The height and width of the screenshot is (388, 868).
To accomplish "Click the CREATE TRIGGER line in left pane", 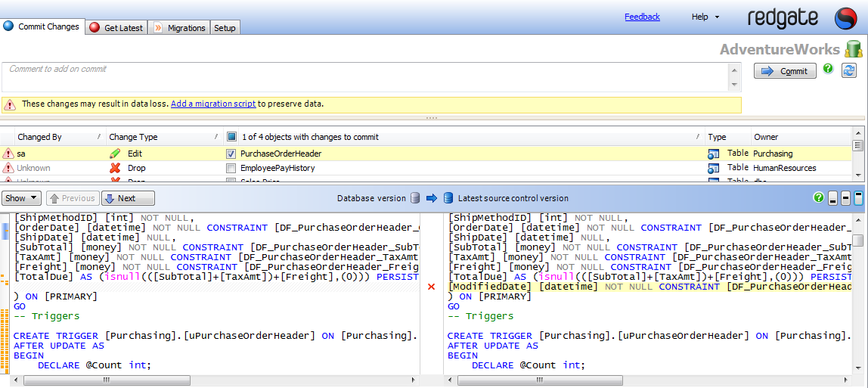I will [215, 336].
